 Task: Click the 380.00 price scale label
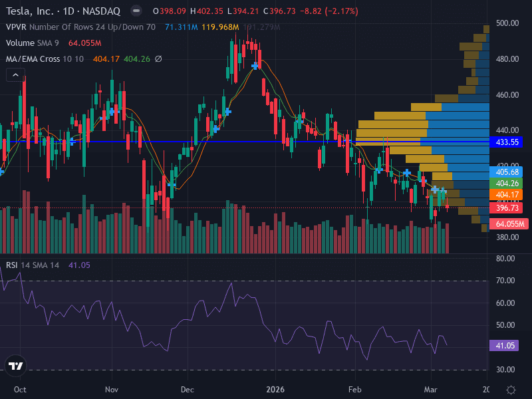pyautogui.click(x=507, y=237)
